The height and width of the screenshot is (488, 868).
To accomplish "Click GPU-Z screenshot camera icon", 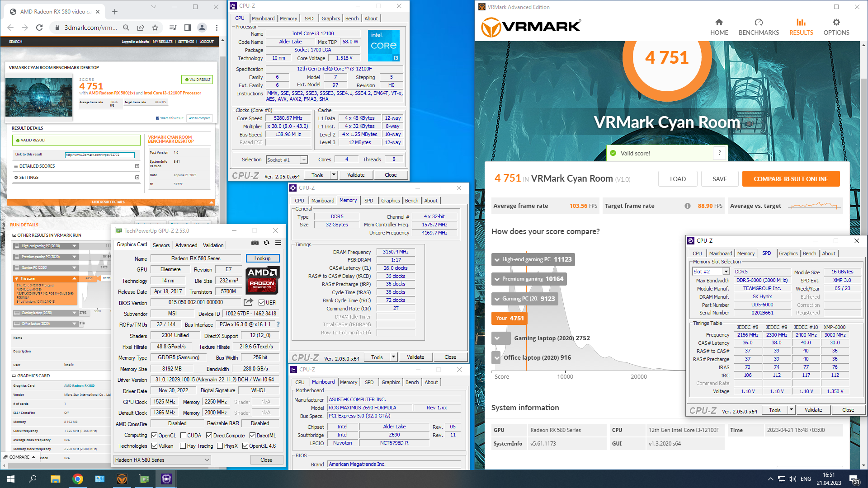I will click(255, 243).
